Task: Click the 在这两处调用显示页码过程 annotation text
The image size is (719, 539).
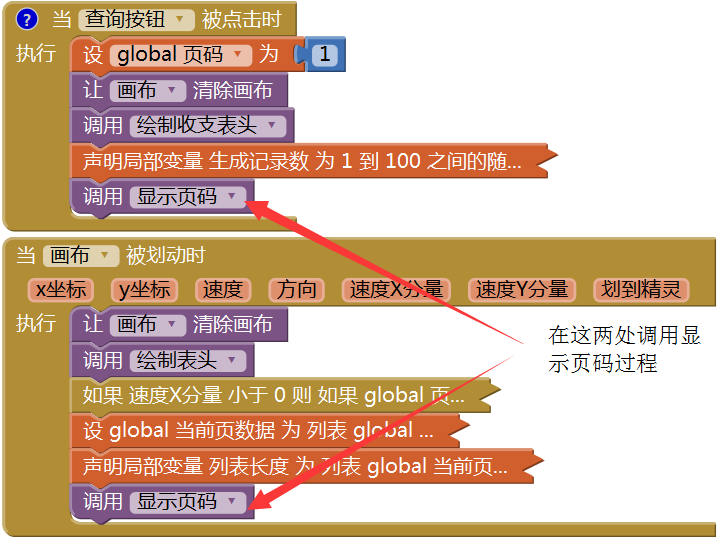Action: click(x=625, y=350)
